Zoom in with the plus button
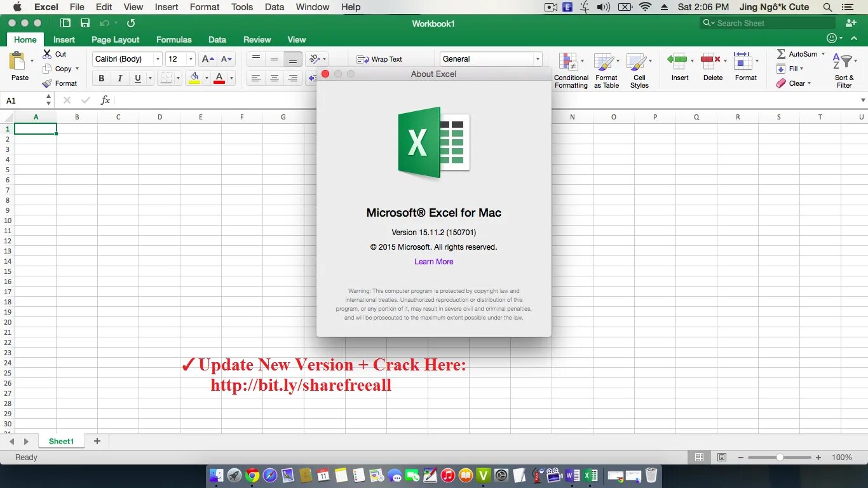The height and width of the screenshot is (488, 868). pyautogui.click(x=818, y=457)
